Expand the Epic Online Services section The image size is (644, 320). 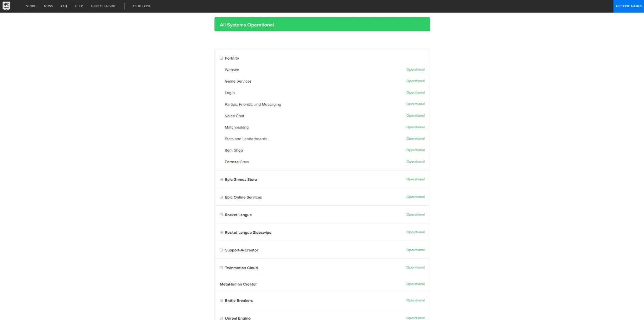tap(221, 197)
